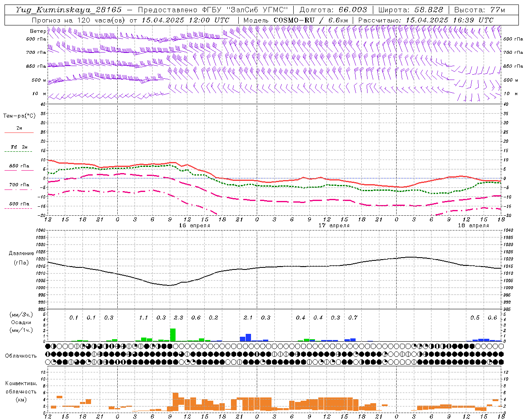Select the 2.1 precipitation total value

pyautogui.click(x=248, y=318)
